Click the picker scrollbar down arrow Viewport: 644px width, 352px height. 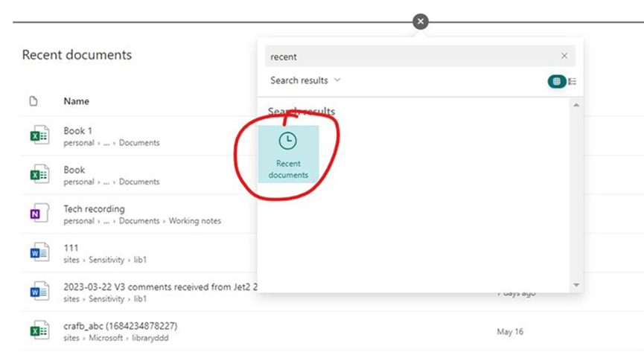tap(576, 285)
